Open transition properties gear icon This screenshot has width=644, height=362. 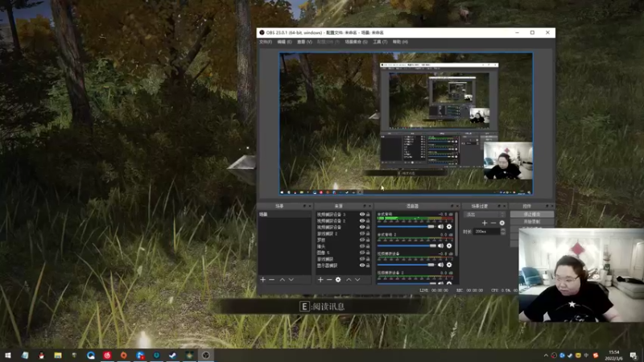(502, 223)
